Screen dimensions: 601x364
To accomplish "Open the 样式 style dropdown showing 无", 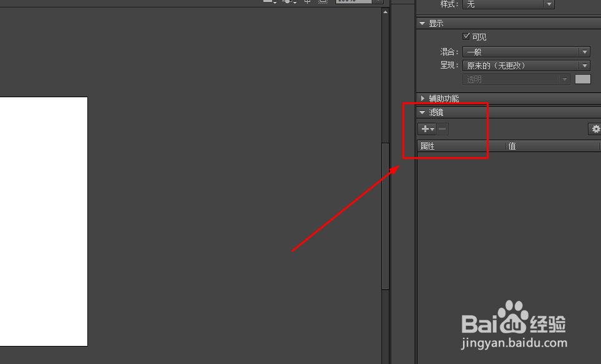I will click(508, 4).
